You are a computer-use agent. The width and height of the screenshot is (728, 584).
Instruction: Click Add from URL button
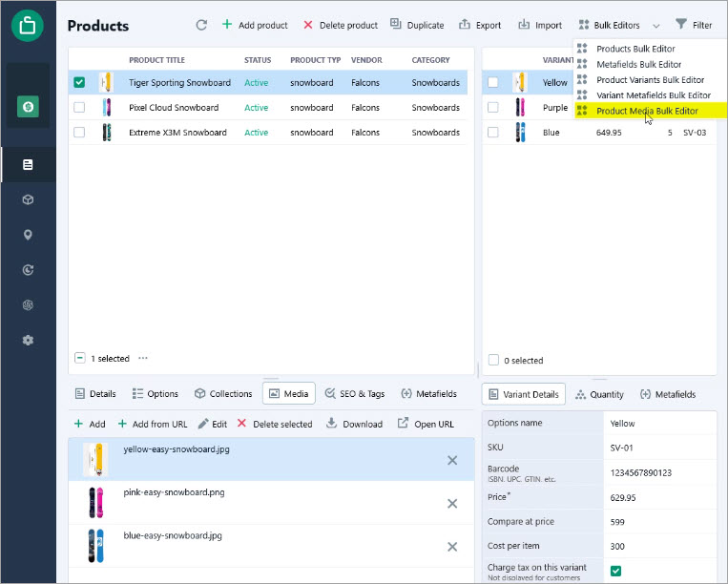pos(153,424)
